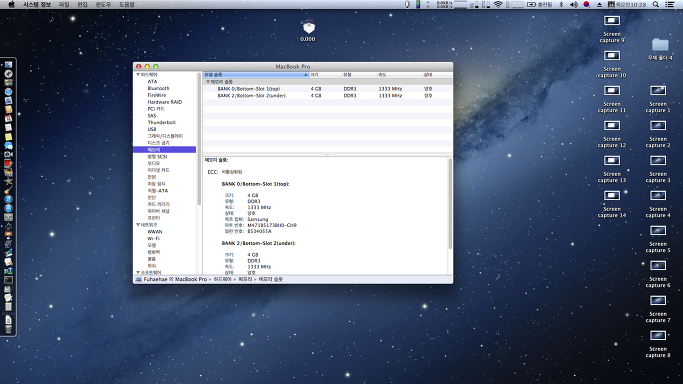Click the detail pane vertical scrollbar
The width and height of the screenshot is (683, 384).
point(450,203)
